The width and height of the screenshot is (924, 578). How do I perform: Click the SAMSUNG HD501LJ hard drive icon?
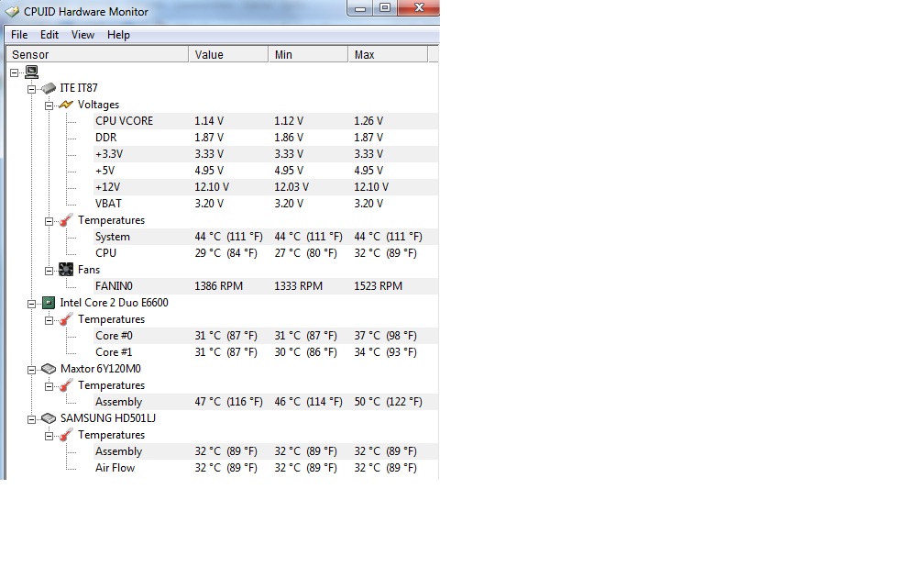[x=49, y=418]
